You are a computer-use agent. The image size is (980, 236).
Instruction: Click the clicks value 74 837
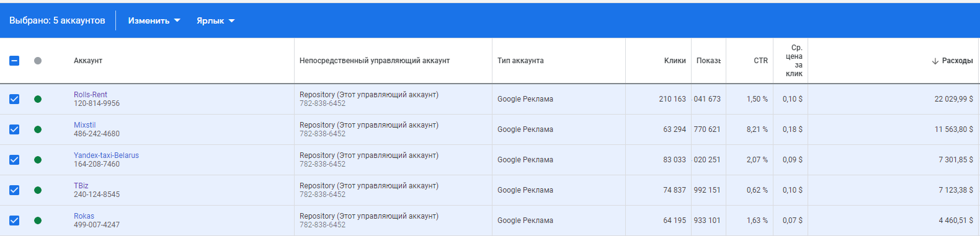tap(674, 190)
